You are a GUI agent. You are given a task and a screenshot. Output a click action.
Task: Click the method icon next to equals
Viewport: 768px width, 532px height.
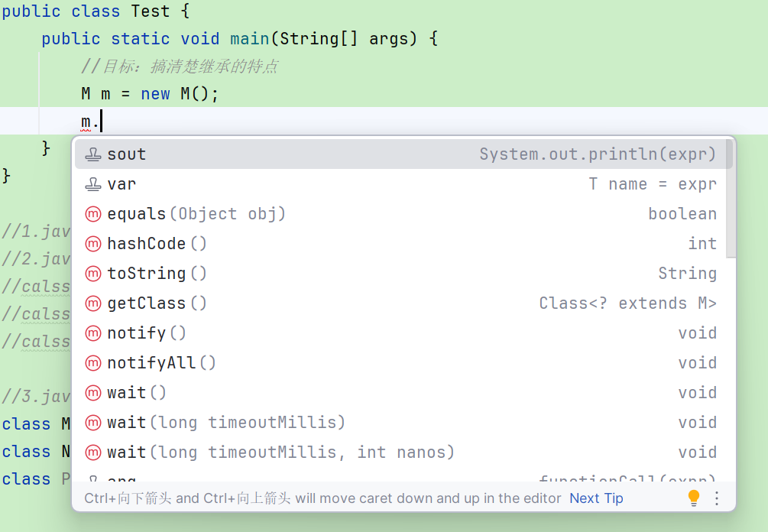coord(93,214)
